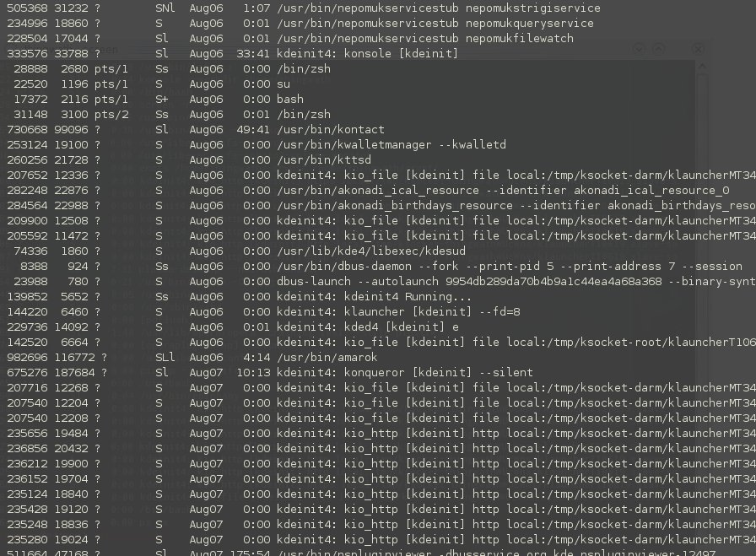Click the faint minimize button of background window
The height and width of the screenshot is (556, 756).
639,49
